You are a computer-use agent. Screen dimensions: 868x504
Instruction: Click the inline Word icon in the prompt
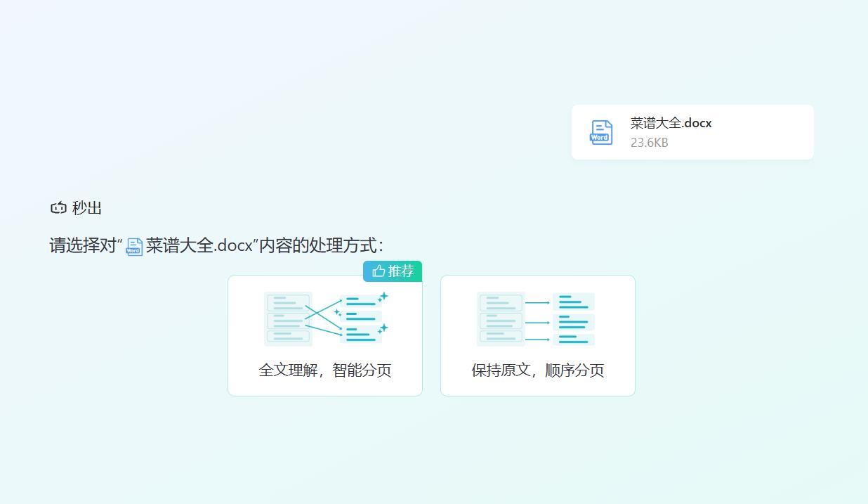click(134, 247)
